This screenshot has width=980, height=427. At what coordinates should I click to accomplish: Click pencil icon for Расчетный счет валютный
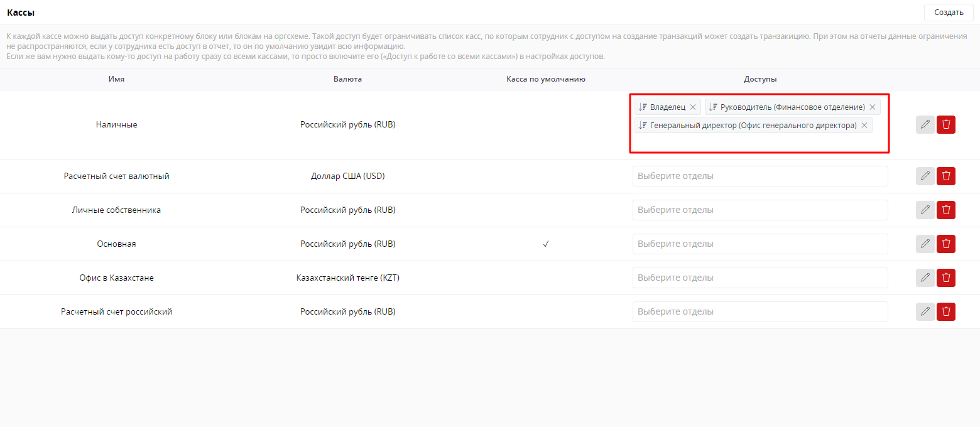[x=925, y=176]
